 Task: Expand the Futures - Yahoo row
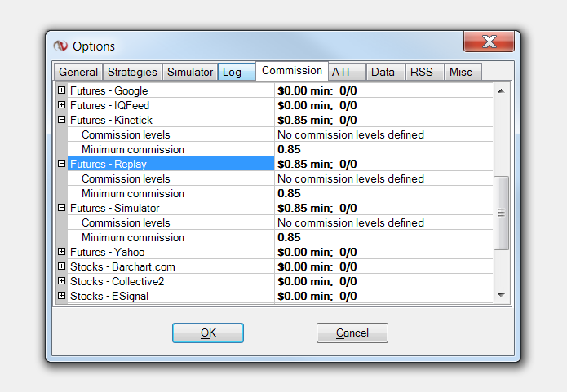tap(62, 252)
